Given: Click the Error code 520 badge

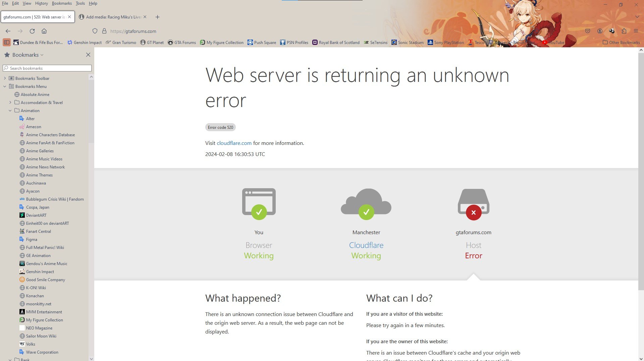Looking at the screenshot, I should [x=220, y=127].
